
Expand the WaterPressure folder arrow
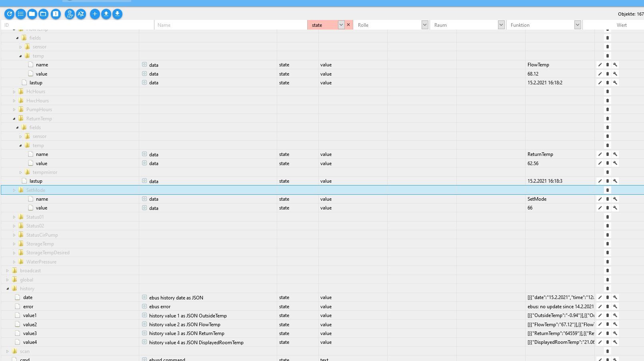(x=14, y=262)
